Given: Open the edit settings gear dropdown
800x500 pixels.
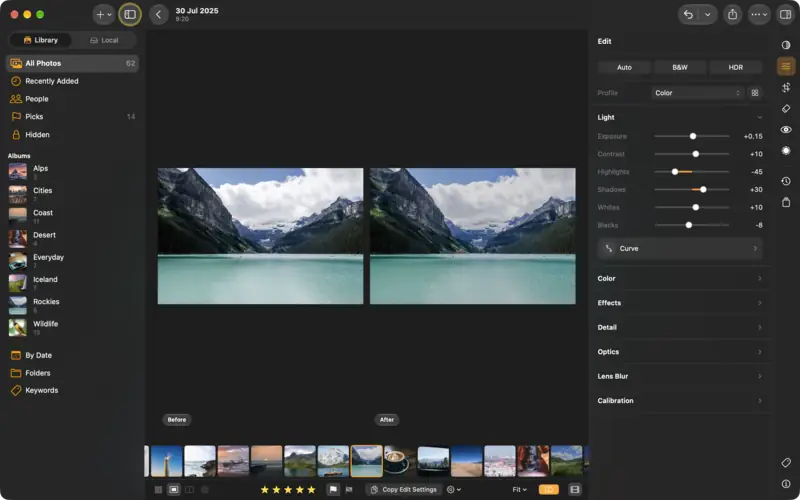Looking at the screenshot, I should click(454, 490).
